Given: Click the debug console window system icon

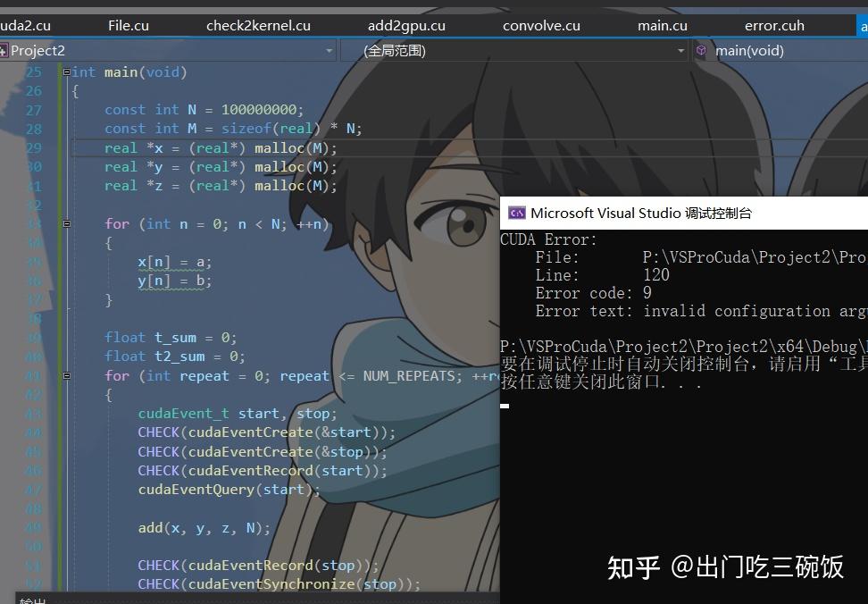Looking at the screenshot, I should click(517, 213).
